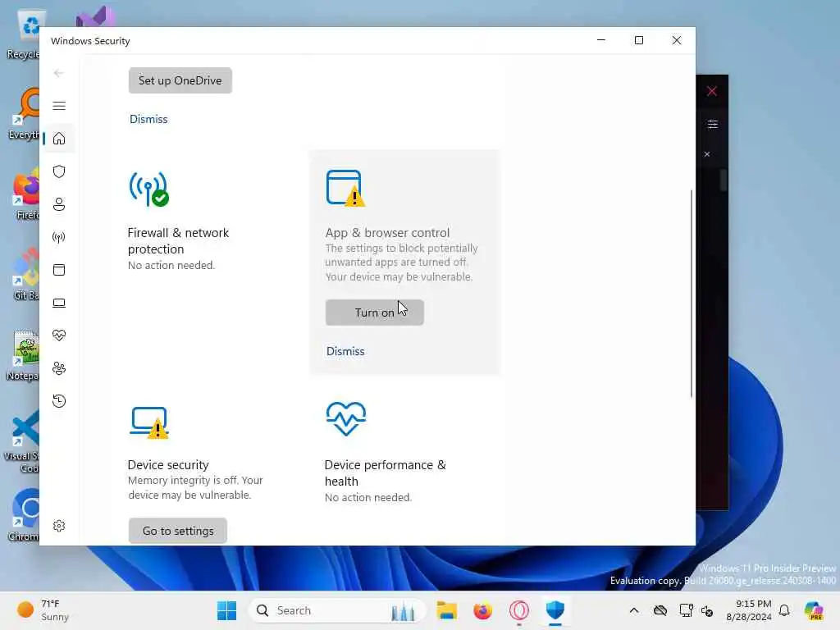840x630 pixels.
Task: Click Go to settings under Device security
Action: pyautogui.click(x=178, y=531)
